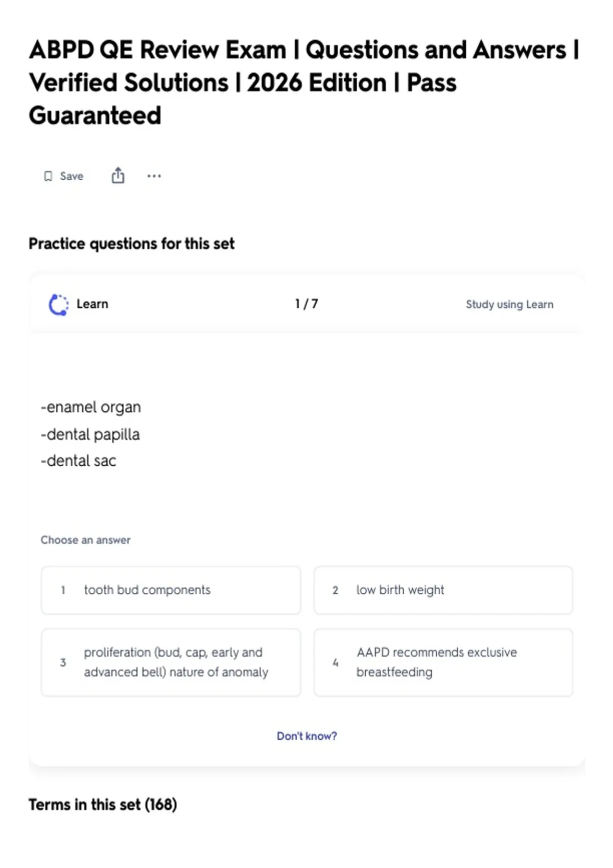Choose the 'proliferation (bud, cap...)' answer
Screen dimensions: 613x868
pos(171,662)
